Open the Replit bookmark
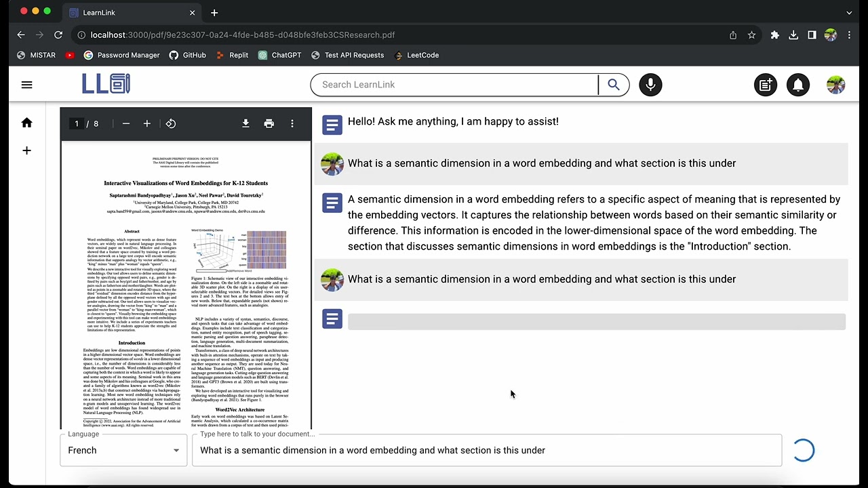Screen dimensions: 868x488 pos(232,55)
